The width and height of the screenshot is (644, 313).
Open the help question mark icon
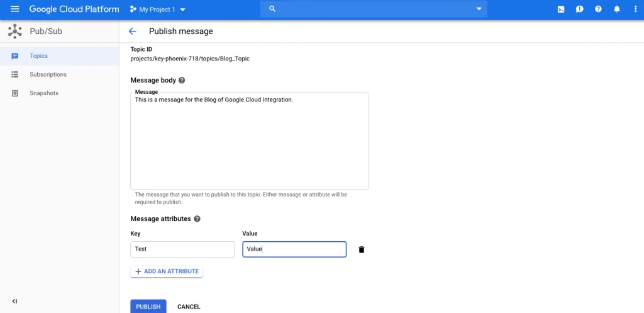coord(598,9)
